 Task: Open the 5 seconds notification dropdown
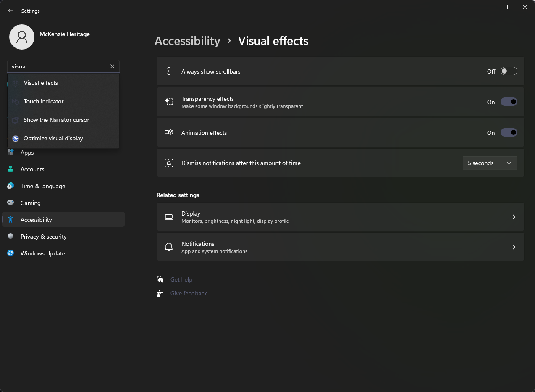click(x=490, y=163)
